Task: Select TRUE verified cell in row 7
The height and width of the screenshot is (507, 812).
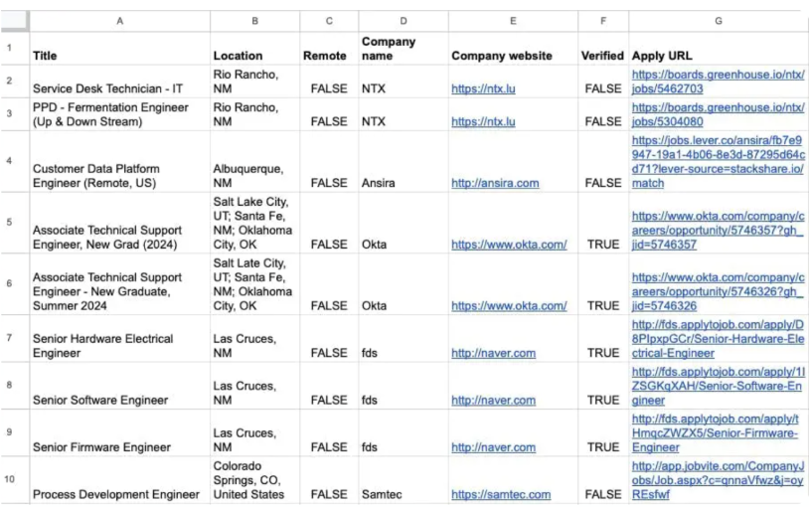Action: coord(602,339)
